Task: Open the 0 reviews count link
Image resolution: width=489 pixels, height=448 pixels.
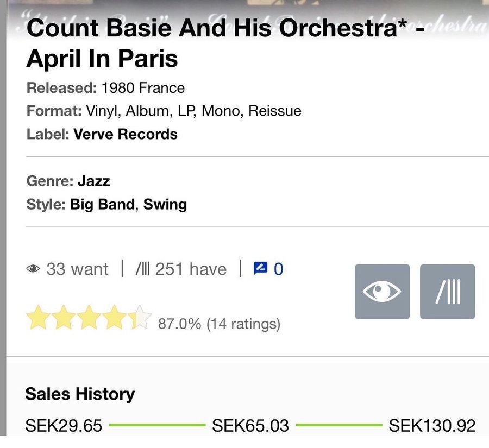Action: tap(279, 269)
